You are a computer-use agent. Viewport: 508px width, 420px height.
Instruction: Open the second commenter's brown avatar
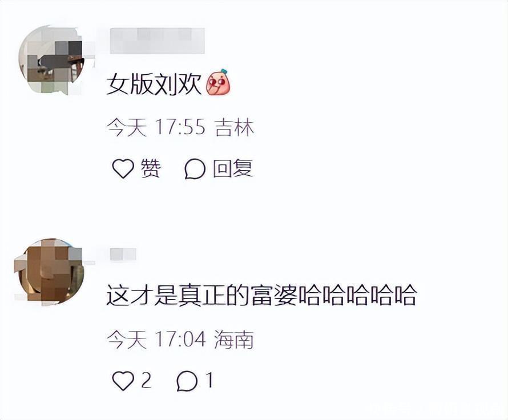[x=49, y=272]
